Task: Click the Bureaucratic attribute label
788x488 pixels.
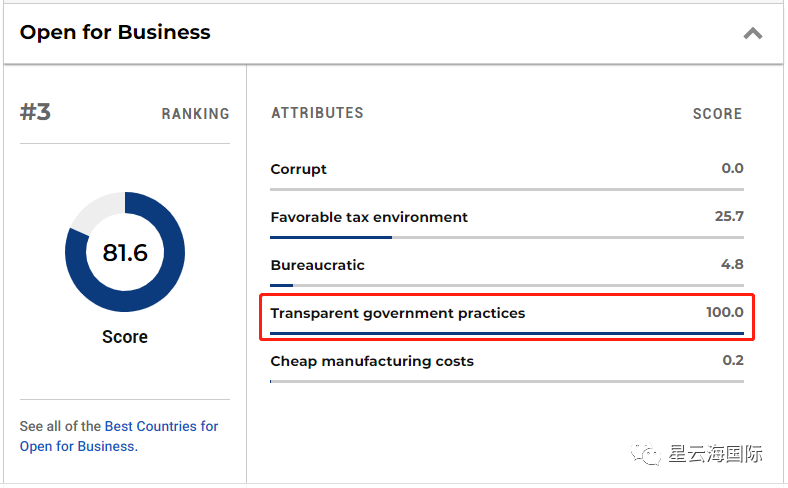Action: (x=317, y=265)
